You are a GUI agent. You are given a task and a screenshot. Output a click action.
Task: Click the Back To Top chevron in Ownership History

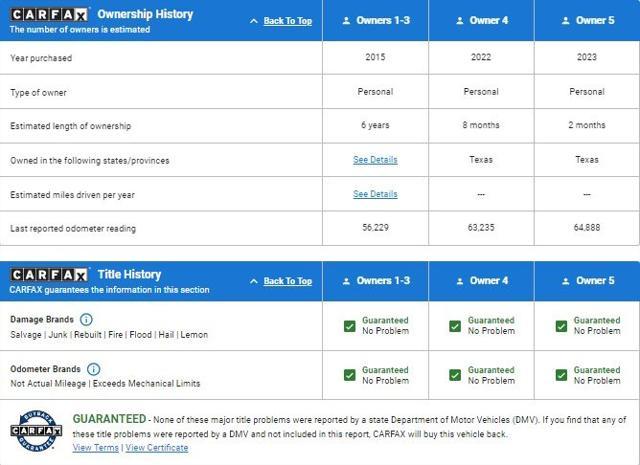click(253, 21)
